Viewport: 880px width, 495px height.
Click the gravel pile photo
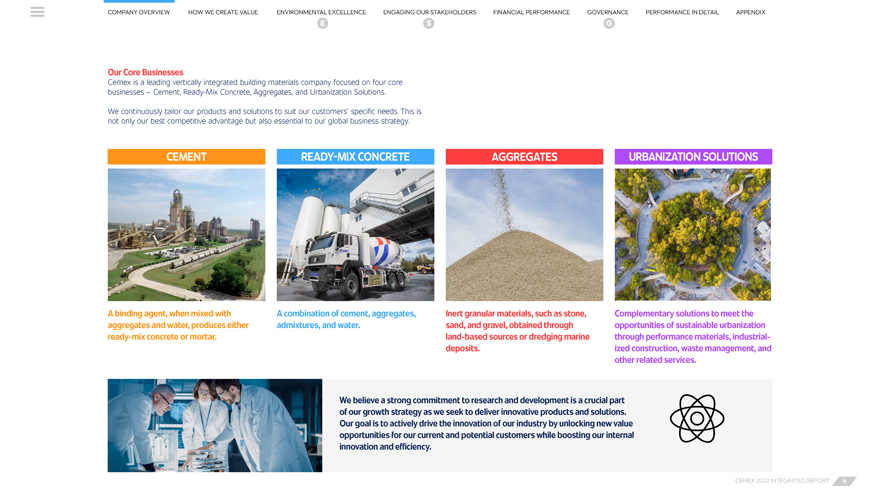coord(524,235)
